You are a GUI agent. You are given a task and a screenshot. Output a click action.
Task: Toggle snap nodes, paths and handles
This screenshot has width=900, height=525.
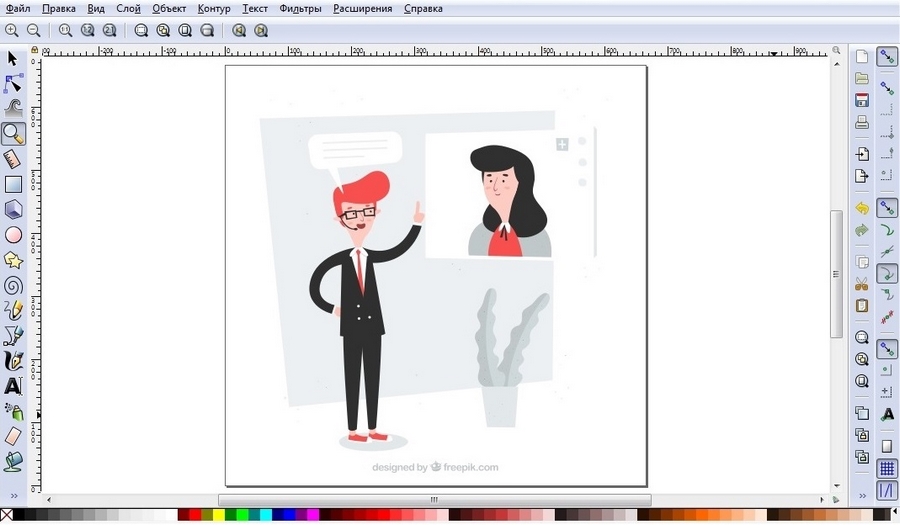pos(887,208)
